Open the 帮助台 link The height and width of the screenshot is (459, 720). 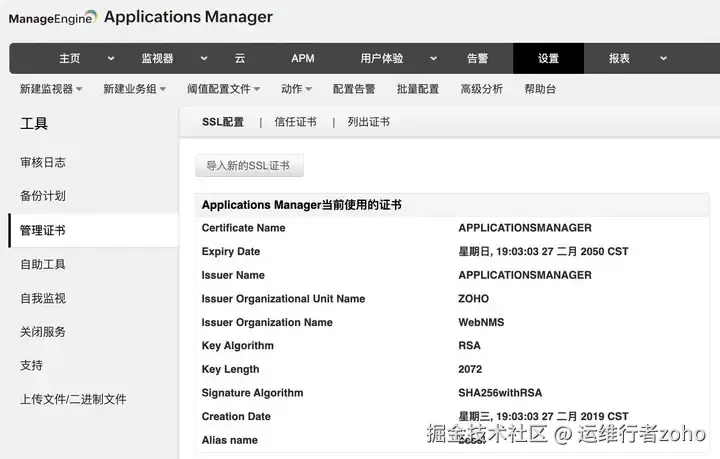click(x=540, y=89)
